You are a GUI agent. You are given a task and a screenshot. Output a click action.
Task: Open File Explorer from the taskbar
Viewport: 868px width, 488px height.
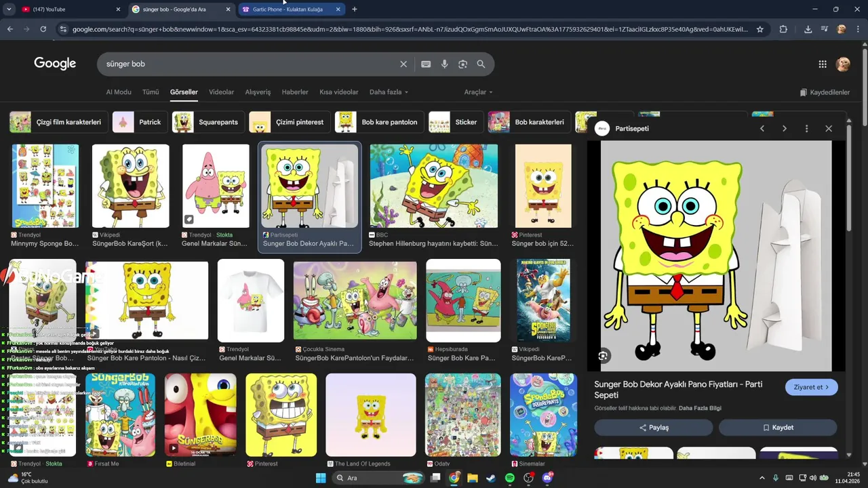pyautogui.click(x=473, y=478)
